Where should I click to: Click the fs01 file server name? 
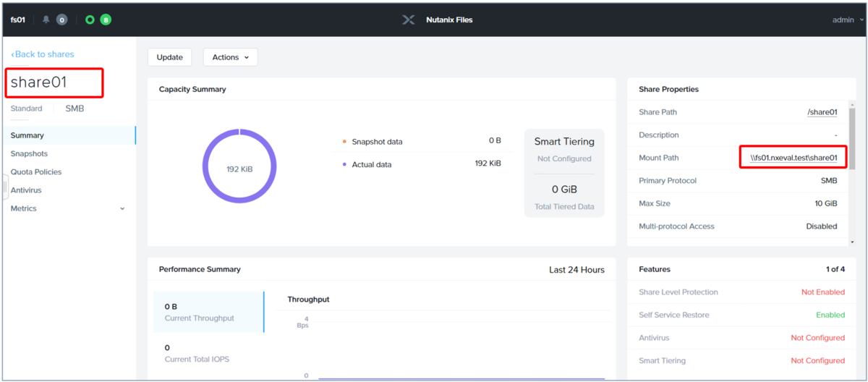(x=17, y=20)
